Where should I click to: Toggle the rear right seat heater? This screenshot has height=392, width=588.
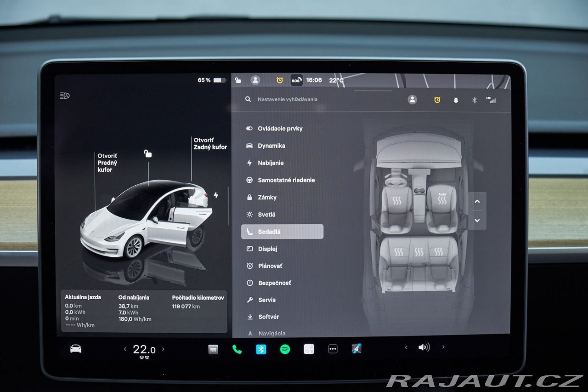click(439, 252)
